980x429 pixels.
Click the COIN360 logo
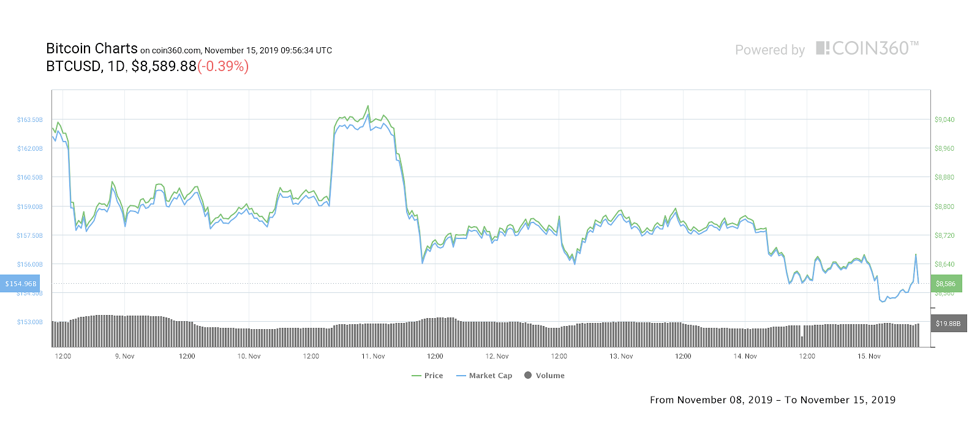click(x=867, y=48)
